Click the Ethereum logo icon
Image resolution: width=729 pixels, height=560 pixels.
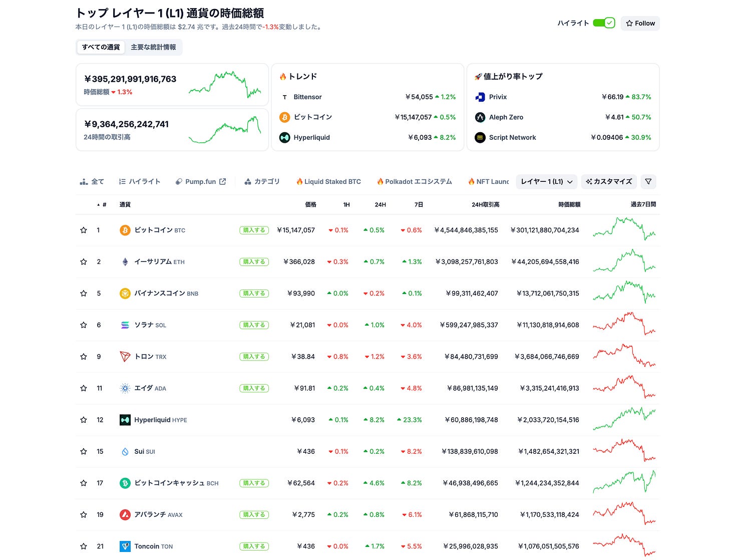[x=125, y=261]
